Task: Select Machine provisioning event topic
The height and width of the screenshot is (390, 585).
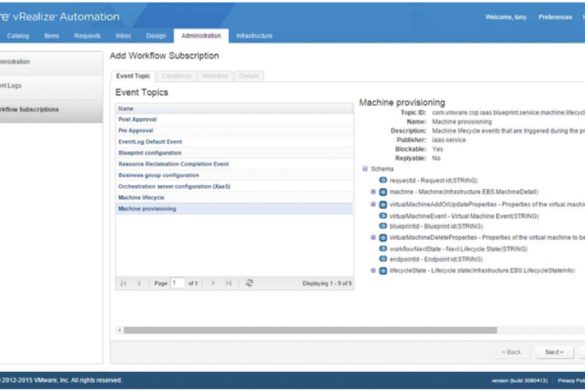Action: pyautogui.click(x=234, y=209)
